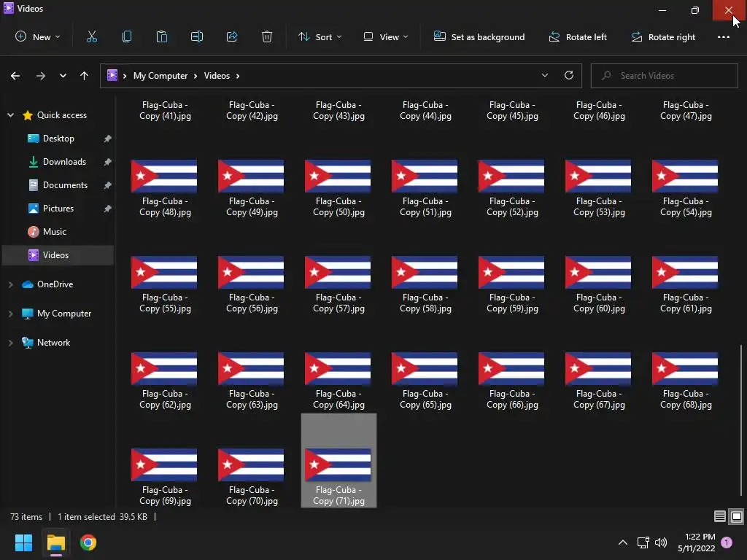Expand address bar history dropdown
This screenshot has width=747, height=560.
(x=544, y=75)
